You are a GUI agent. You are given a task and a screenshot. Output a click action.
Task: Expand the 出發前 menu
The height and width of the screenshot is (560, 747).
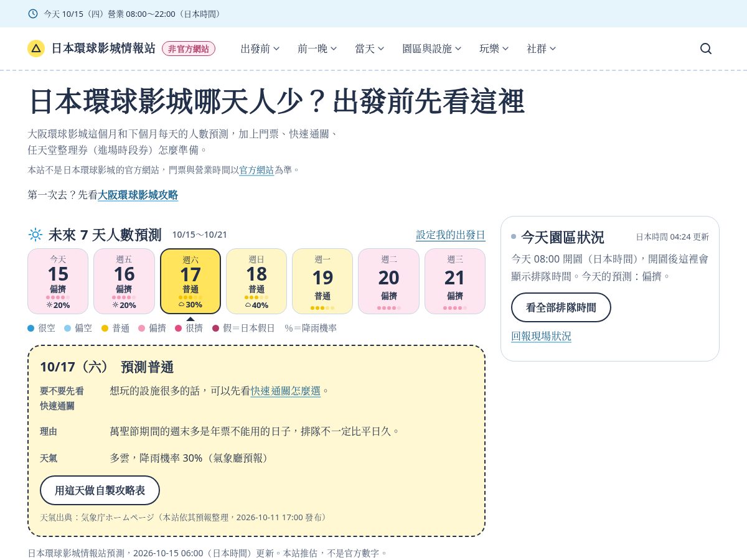(260, 49)
